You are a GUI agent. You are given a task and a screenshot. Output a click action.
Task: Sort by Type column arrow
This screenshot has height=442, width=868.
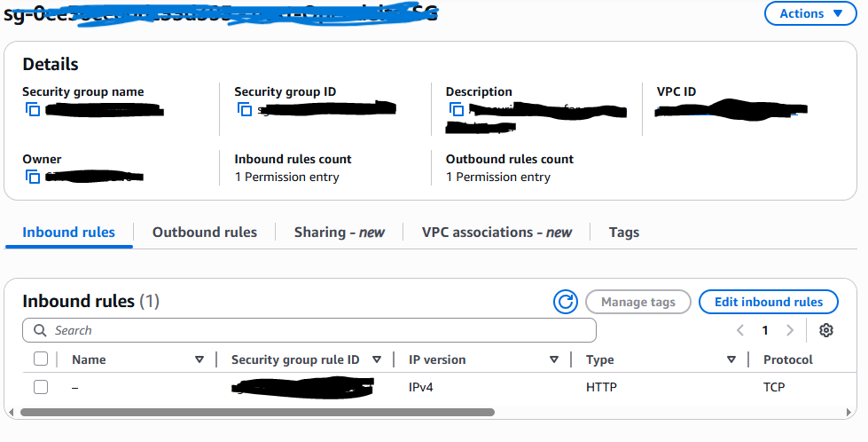[731, 359]
